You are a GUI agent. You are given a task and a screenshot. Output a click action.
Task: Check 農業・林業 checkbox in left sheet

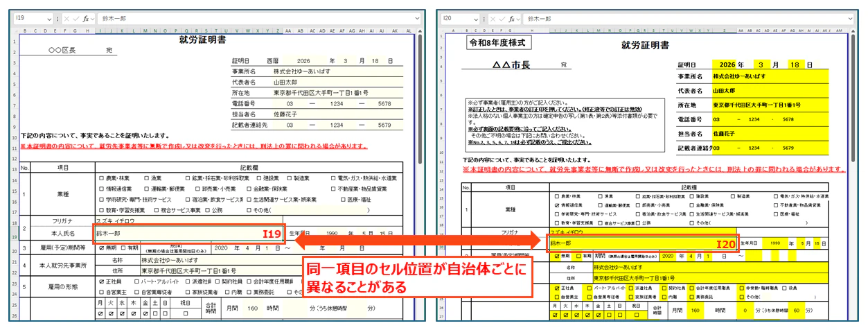point(102,178)
